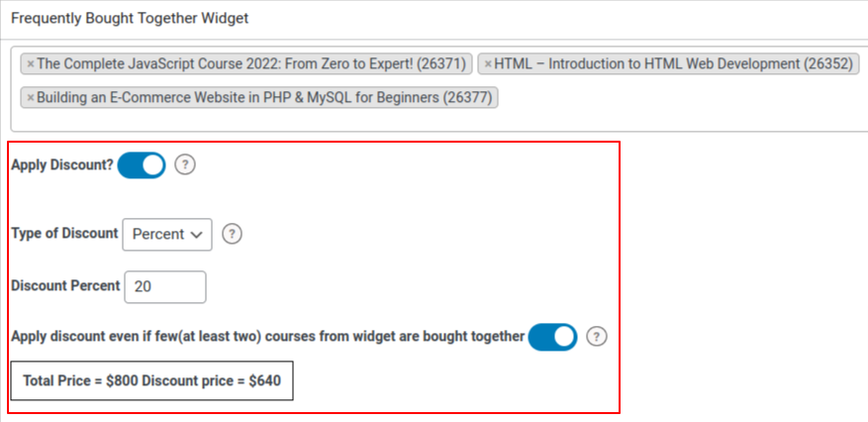This screenshot has width=868, height=422.
Task: Turn off discount for partially bought courses switch
Action: pos(552,337)
